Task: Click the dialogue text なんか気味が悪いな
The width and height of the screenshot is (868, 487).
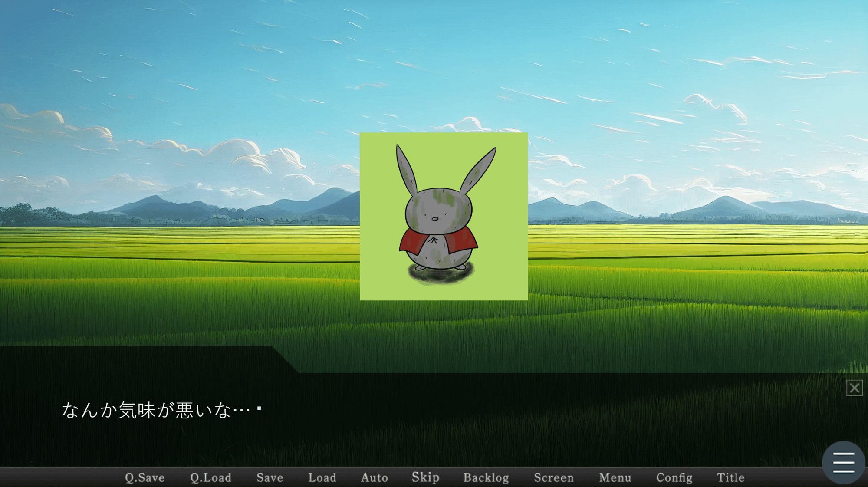Action: [155, 410]
